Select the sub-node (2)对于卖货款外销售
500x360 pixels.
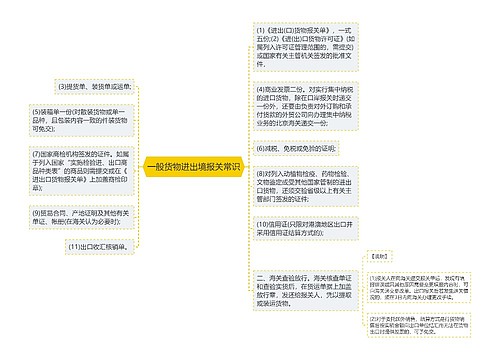pos(419,325)
